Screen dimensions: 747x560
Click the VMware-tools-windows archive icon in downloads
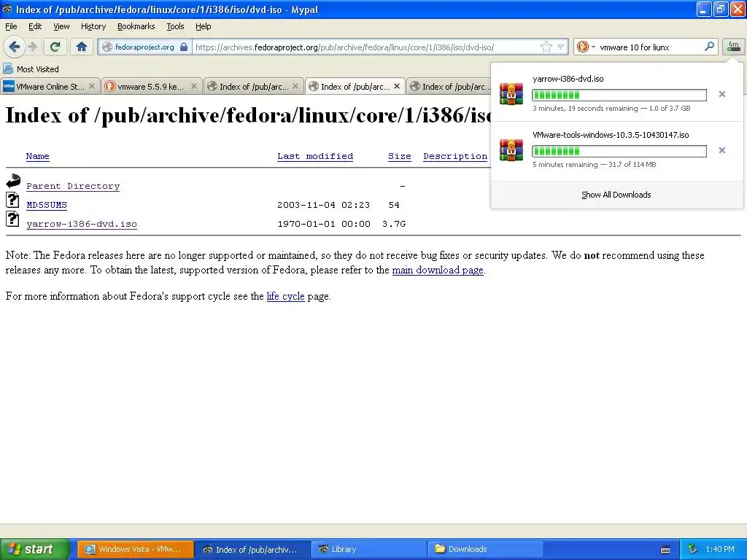[x=511, y=150]
